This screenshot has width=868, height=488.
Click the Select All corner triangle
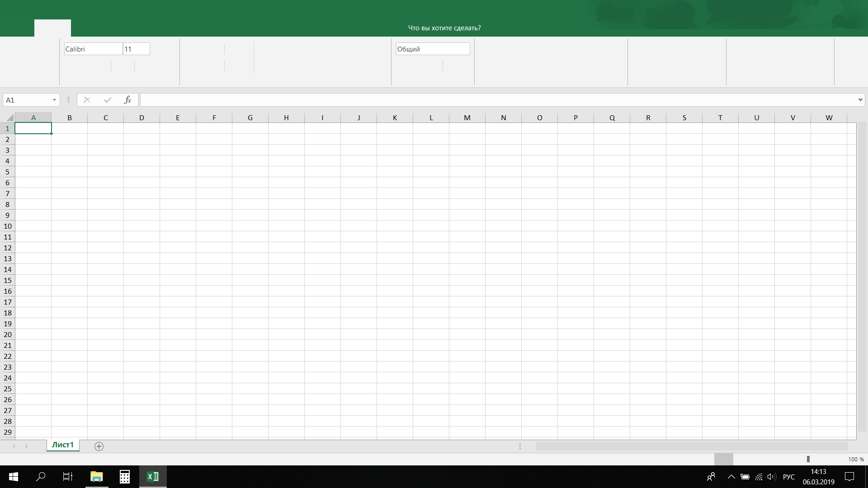point(9,118)
